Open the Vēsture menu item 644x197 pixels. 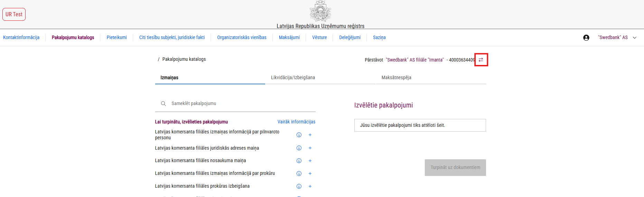319,37
